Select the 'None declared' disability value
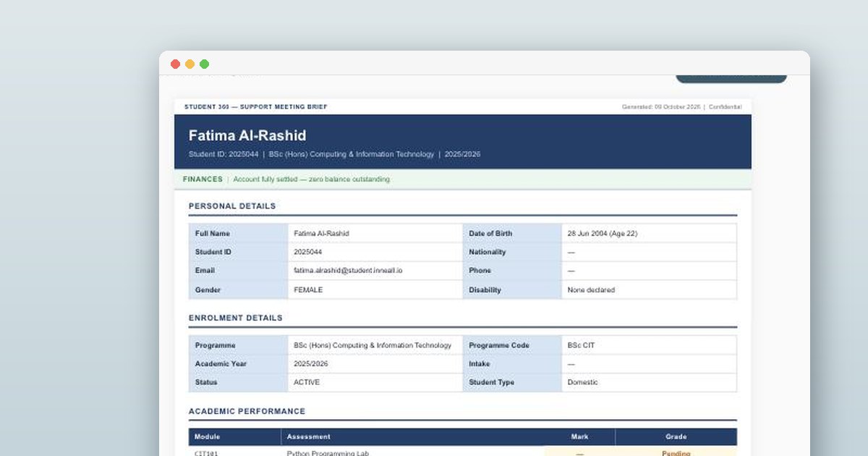 [591, 290]
